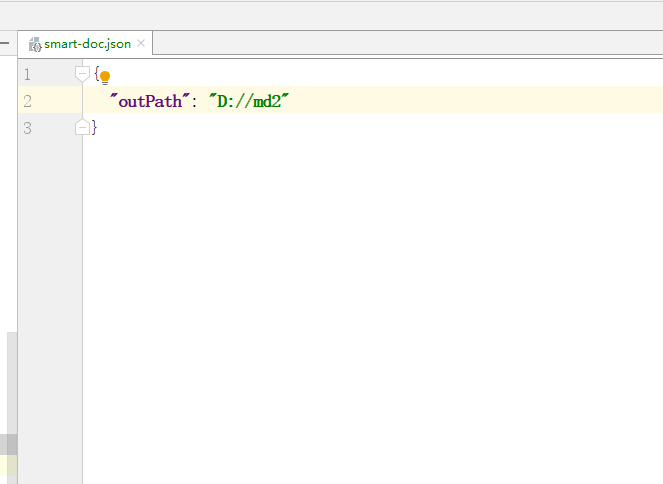
Task: Click empty tab bar space right of smart-doc.json
Action: coord(400,44)
